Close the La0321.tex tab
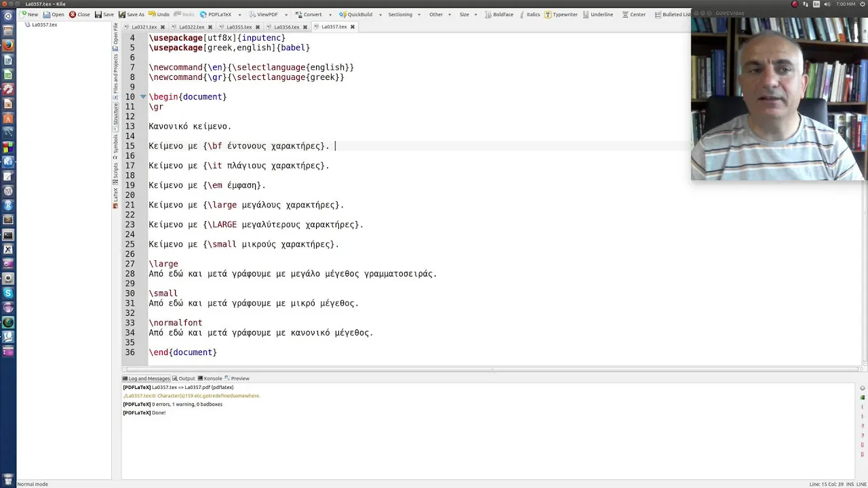Screen dimensions: 868x488 pos(162,27)
